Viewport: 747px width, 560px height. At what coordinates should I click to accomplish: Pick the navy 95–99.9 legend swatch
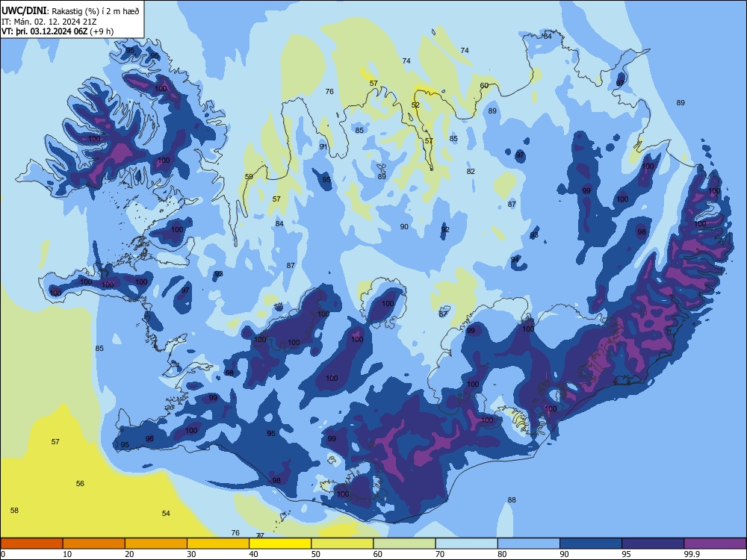(653, 544)
